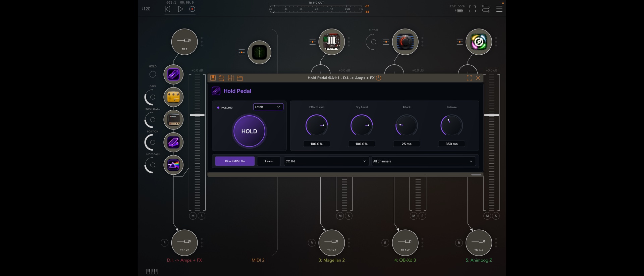Toggle Direct MIDI On button
The width and height of the screenshot is (644, 276).
[235, 161]
